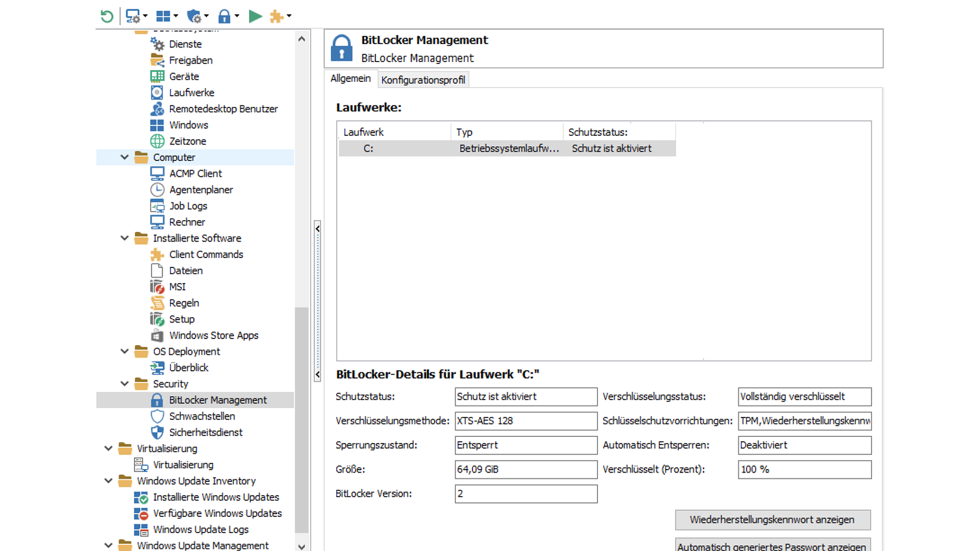This screenshot has height=551, width=980.
Task: Click the Sicherheitsdienst shield icon
Action: 157,433
